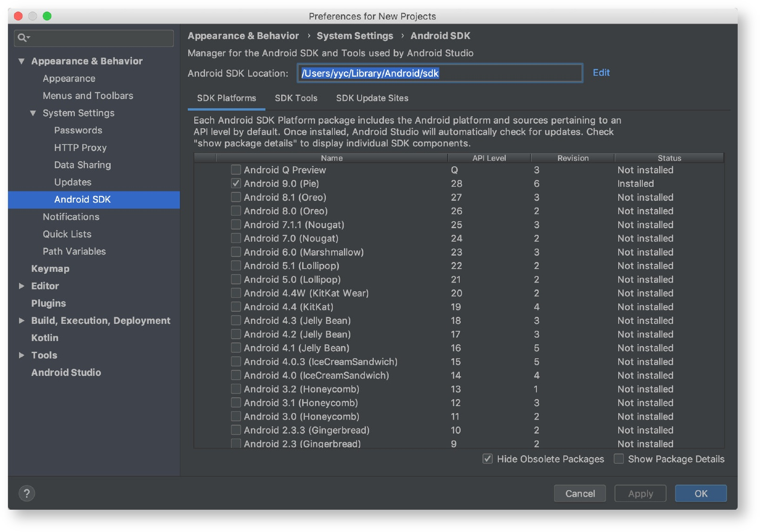Select Android 4.0 (IceCreamSandwich) row text
Screen dimensions: 760x532
(317, 375)
